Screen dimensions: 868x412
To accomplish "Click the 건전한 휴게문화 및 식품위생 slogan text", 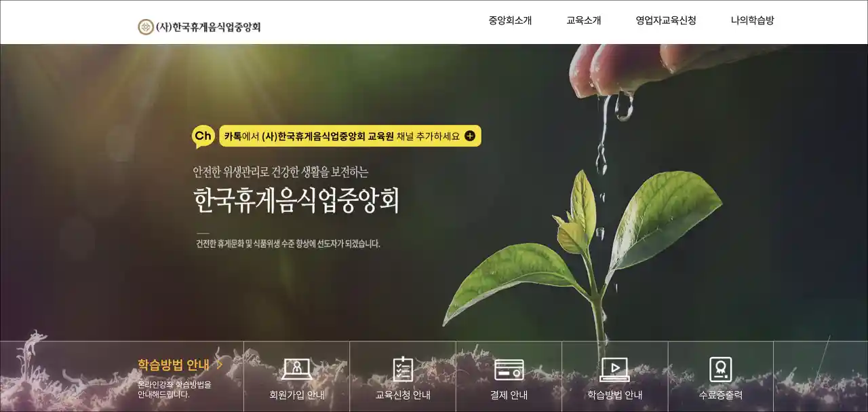I will pos(288,244).
